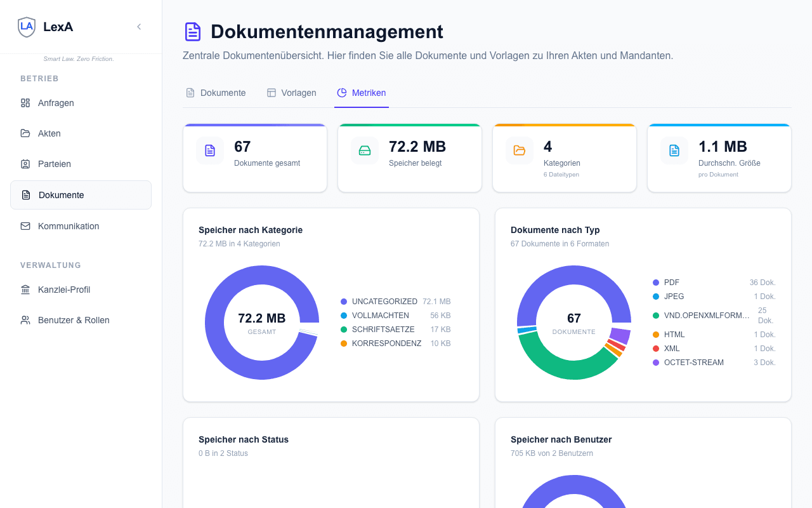Collapse the sidebar using the chevron

pos(139,27)
